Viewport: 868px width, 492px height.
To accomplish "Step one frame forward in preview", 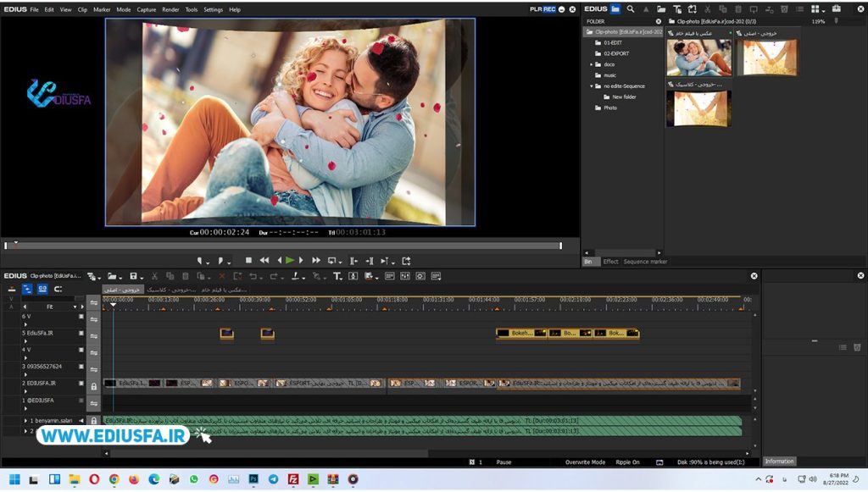I will coord(301,260).
